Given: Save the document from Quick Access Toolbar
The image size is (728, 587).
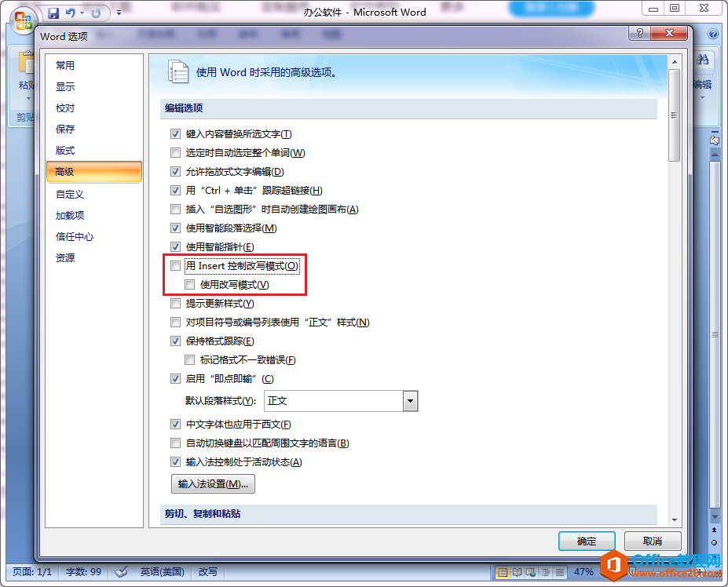Looking at the screenshot, I should [x=53, y=13].
